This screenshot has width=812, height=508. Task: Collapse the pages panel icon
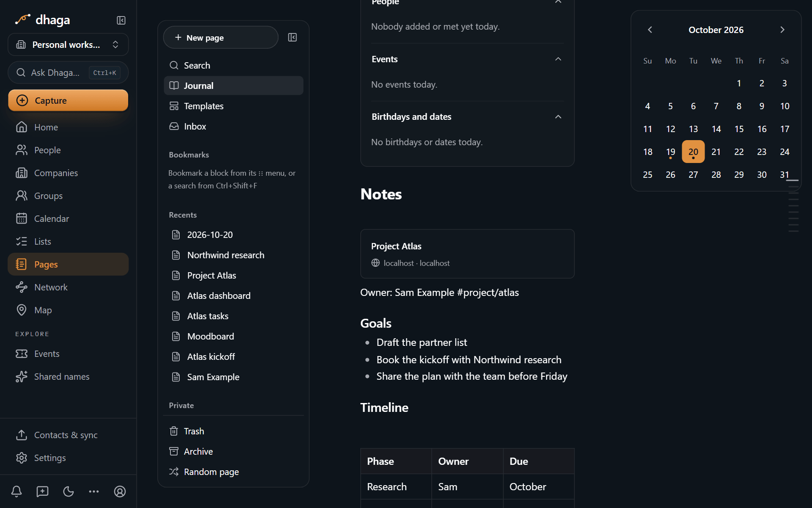coord(292,37)
